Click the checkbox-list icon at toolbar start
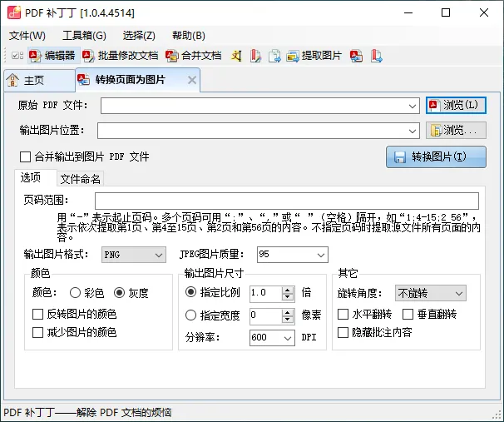504x422 pixels. (x=17, y=56)
